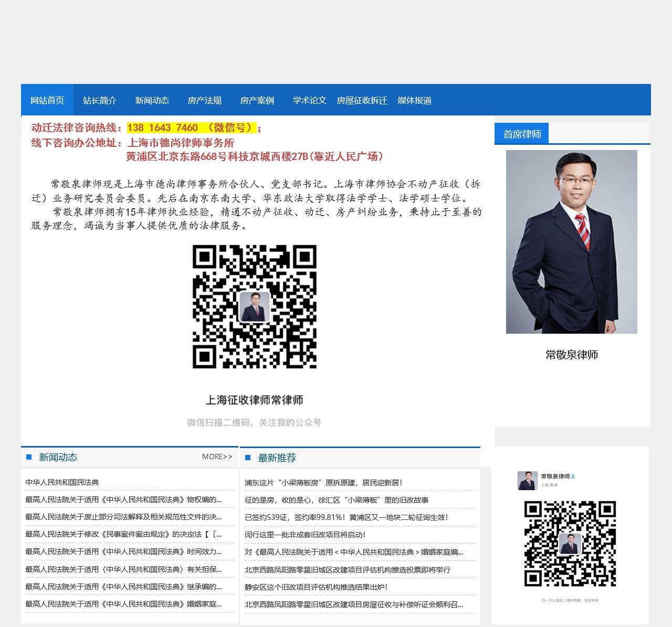Click the hotline number 138 1643 7460
The width and height of the screenshot is (672, 627).
(x=162, y=127)
